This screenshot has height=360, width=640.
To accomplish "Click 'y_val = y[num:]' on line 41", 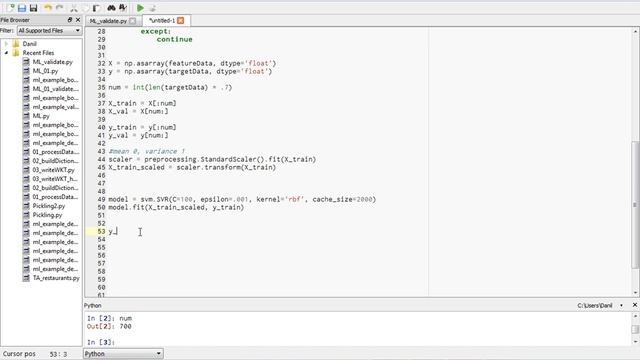I will [x=138, y=136].
